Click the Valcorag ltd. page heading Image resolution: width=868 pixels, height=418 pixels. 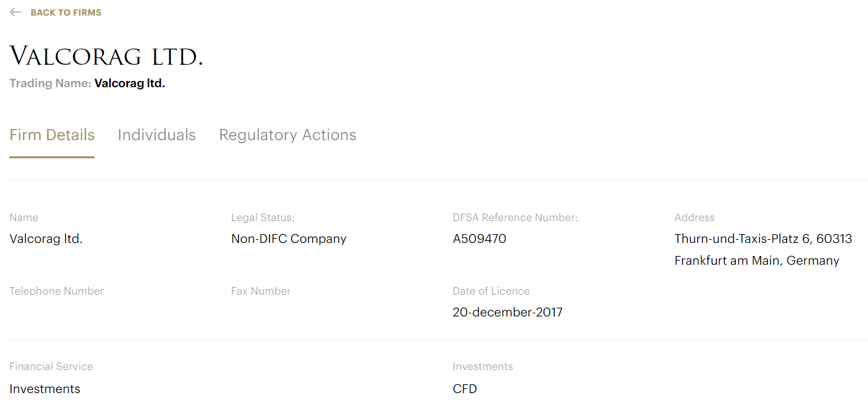(106, 57)
